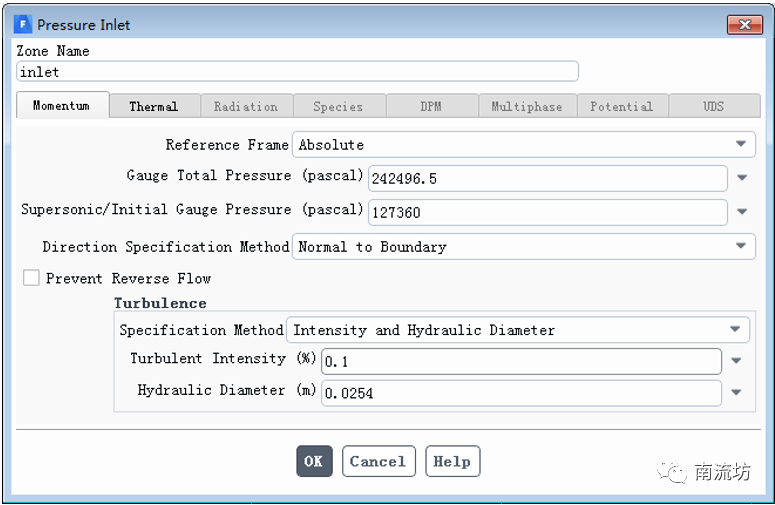Screen dimensions: 775x505
Task: Open Direction Specification Method dropdown
Action: coord(523,247)
